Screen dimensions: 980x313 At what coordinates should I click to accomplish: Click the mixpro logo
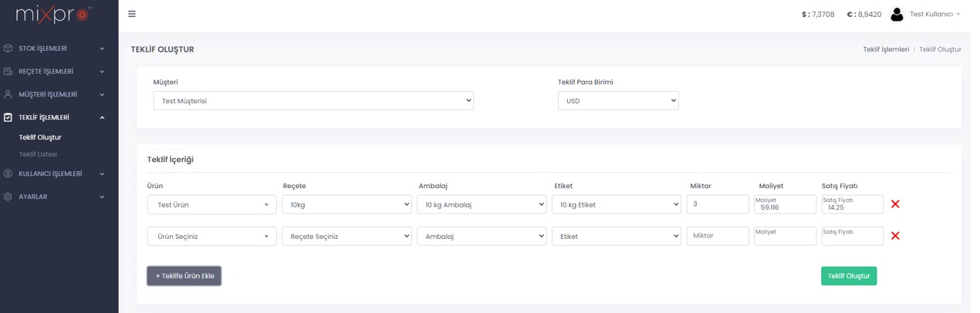(53, 14)
